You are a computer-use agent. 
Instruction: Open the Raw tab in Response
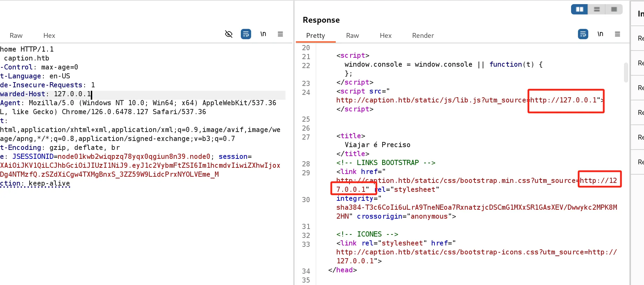pos(353,36)
